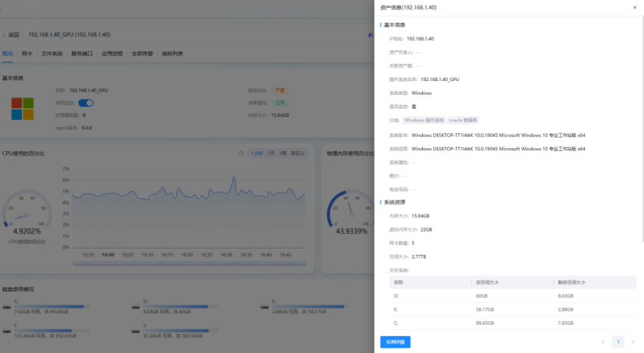This screenshot has width=644, height=353.
Task: Open the 文件系统 tab on background page
Action: point(51,54)
